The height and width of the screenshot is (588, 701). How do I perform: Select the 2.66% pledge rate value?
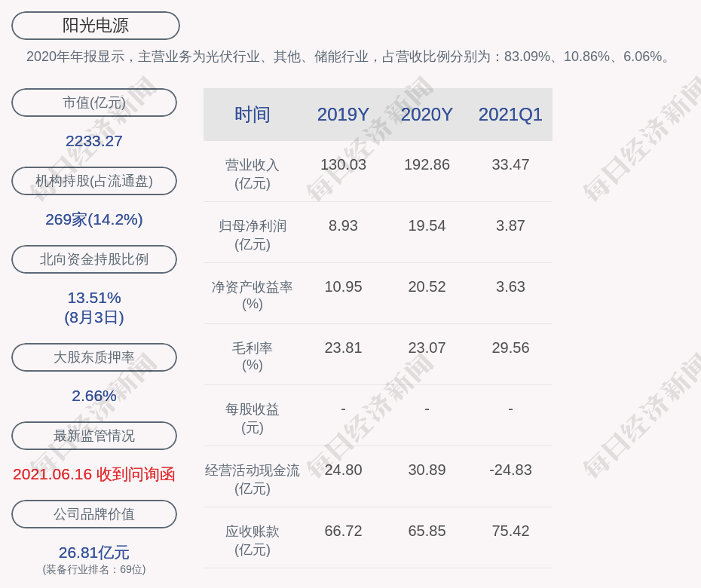coord(94,396)
